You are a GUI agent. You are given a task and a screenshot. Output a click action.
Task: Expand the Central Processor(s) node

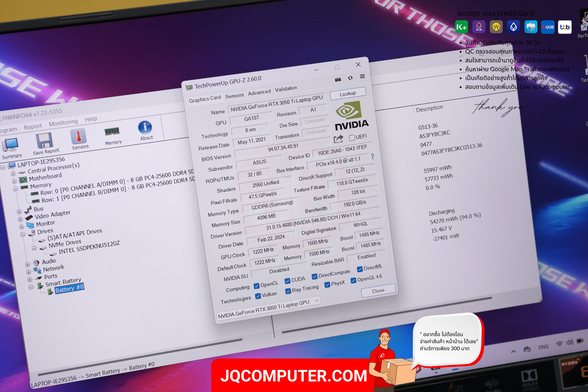click(x=13, y=174)
